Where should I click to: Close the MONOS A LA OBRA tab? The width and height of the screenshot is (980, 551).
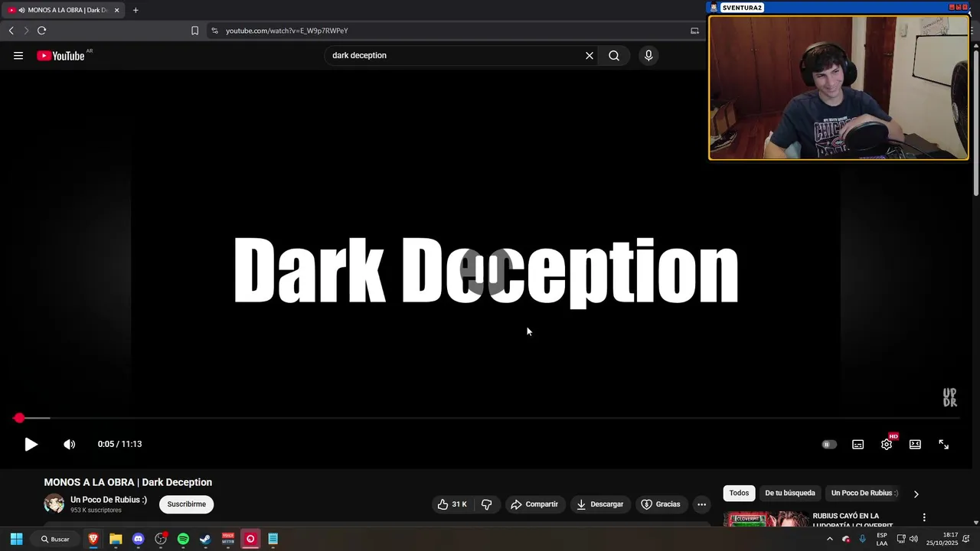[x=116, y=10]
